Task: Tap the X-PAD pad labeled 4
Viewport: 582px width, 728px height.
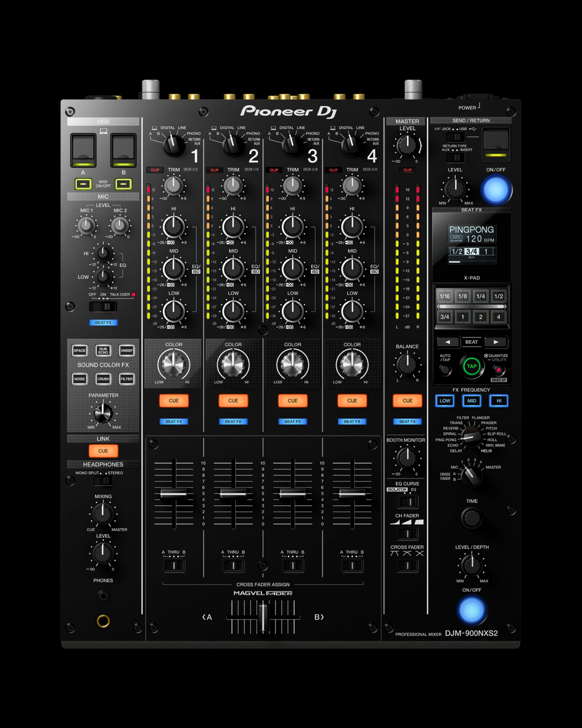Action: [x=499, y=317]
